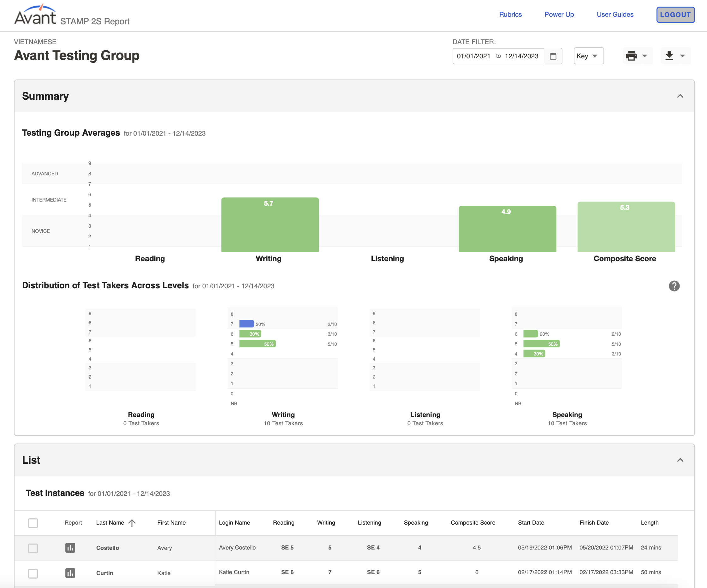Click the Avant logo
The width and height of the screenshot is (707, 588).
[x=35, y=15]
